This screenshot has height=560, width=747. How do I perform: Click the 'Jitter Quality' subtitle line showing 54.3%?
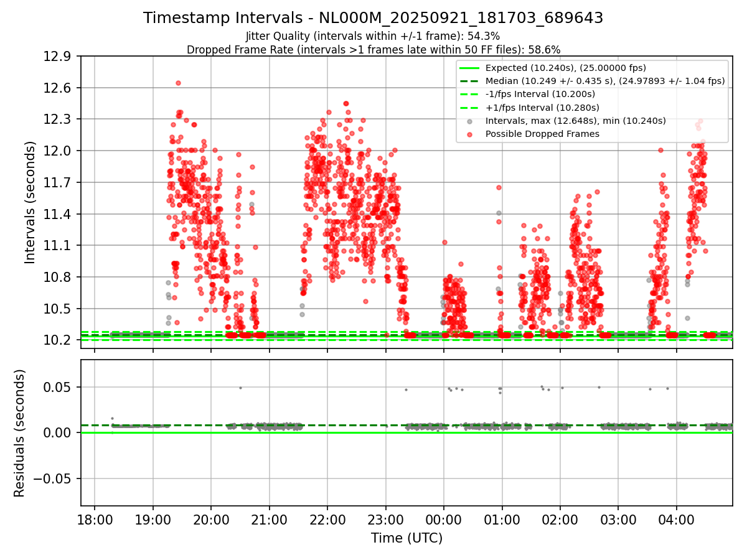click(x=373, y=36)
